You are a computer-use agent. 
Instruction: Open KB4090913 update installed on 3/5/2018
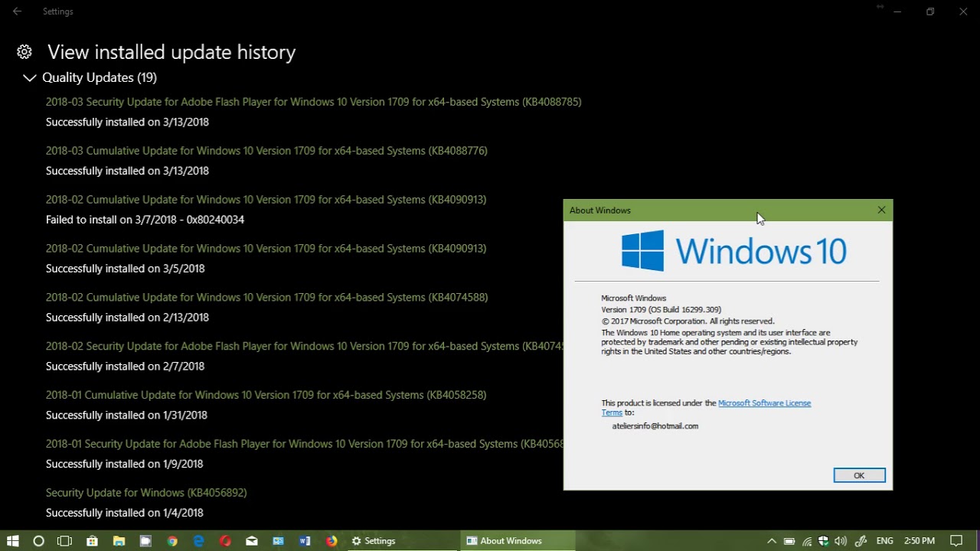pos(266,249)
